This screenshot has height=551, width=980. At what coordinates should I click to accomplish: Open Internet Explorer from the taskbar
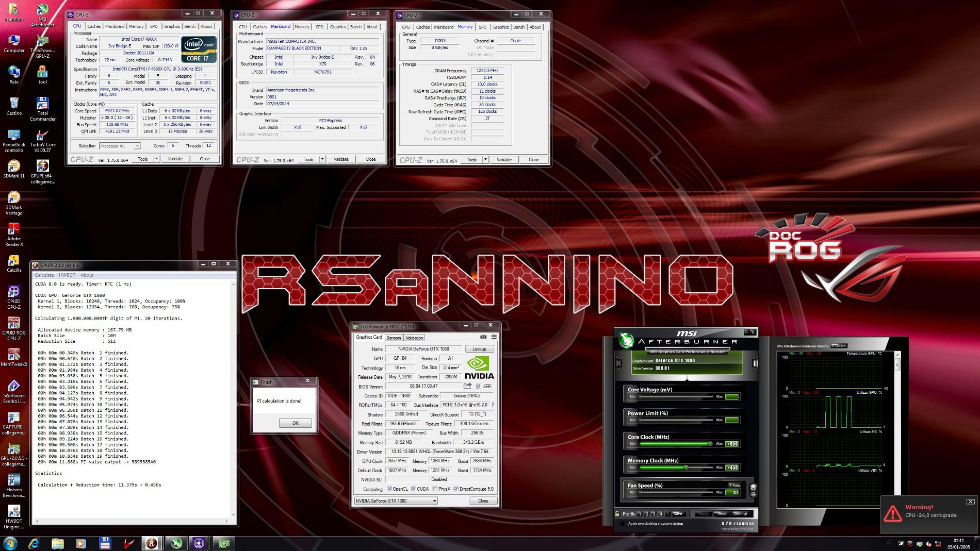(34, 543)
